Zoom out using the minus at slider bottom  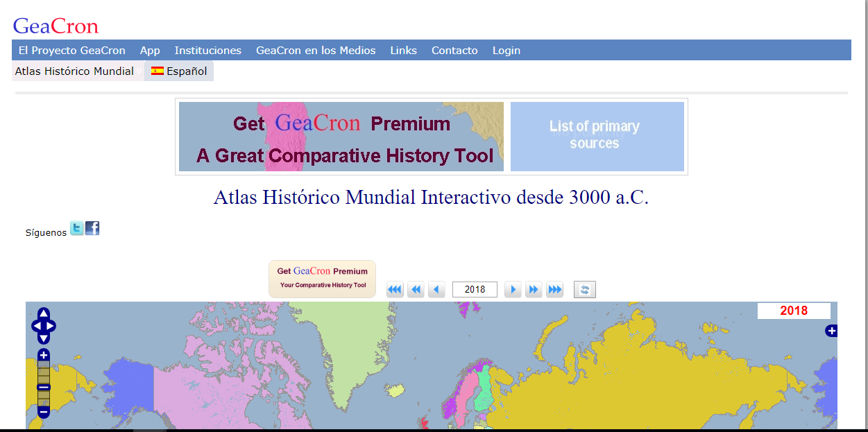[x=44, y=412]
